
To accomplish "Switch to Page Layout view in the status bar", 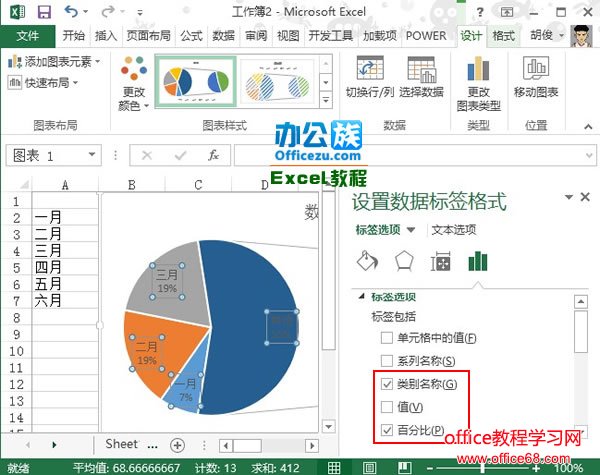I will click(x=369, y=468).
